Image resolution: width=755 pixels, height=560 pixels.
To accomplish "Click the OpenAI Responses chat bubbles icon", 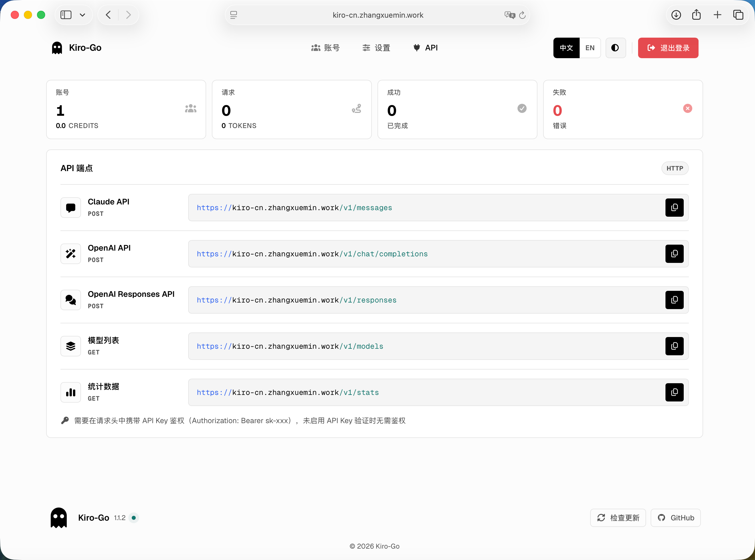I will (70, 300).
